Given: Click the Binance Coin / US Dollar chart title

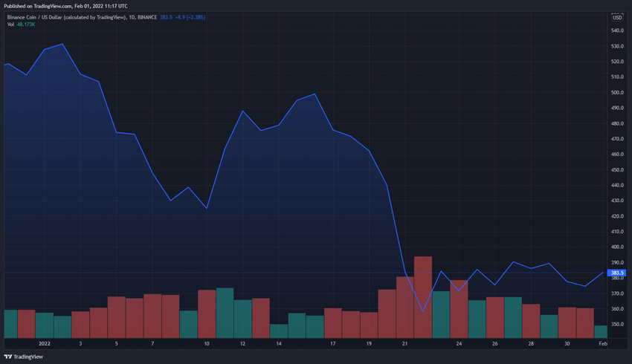Looking at the screenshot, I should [65, 17].
